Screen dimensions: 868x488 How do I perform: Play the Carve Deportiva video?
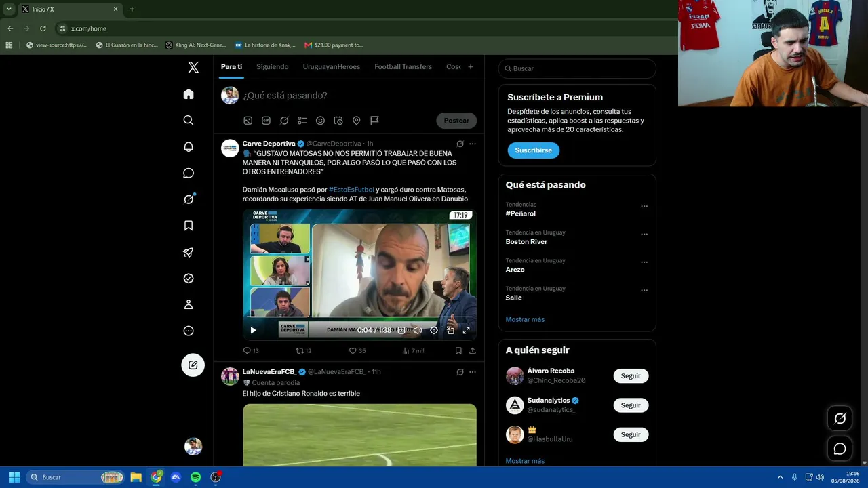pos(253,331)
